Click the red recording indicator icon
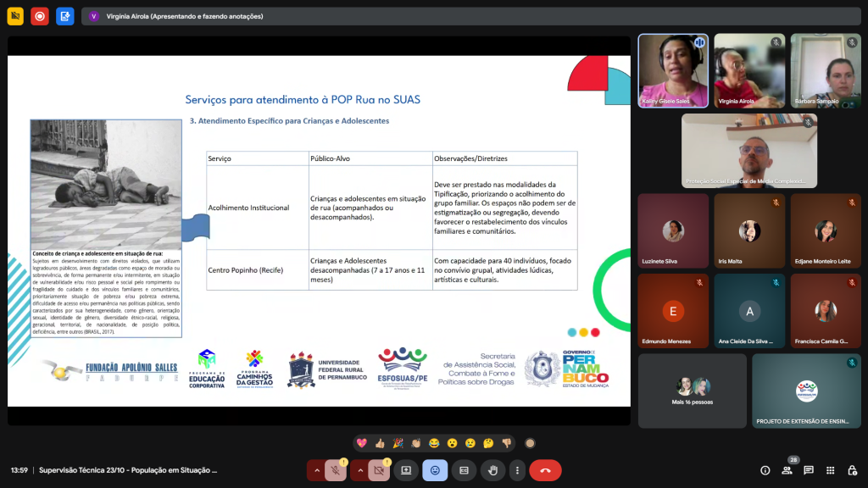This screenshot has height=488, width=868. 40,16
